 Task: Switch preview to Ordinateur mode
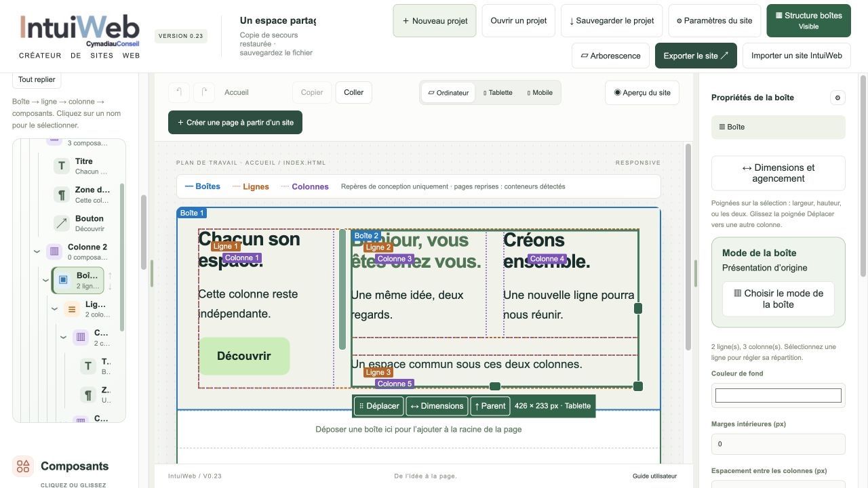click(x=448, y=93)
